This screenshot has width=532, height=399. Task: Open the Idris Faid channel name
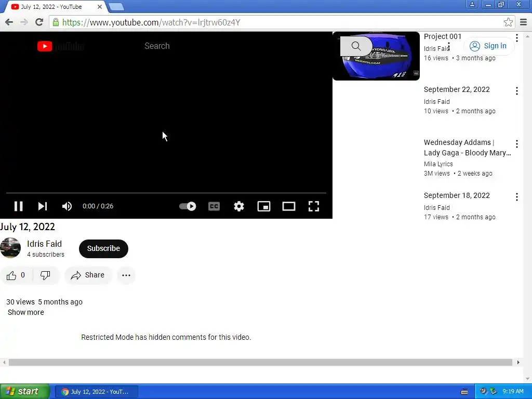click(x=45, y=244)
